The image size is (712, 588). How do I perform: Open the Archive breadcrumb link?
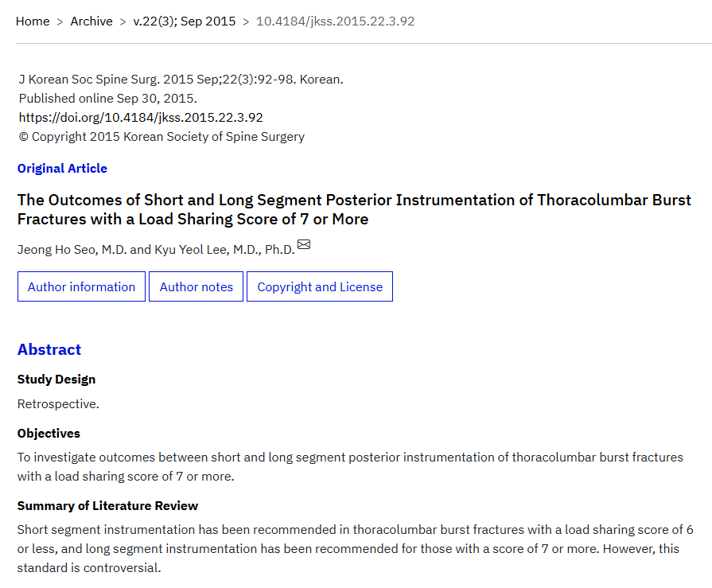[91, 21]
